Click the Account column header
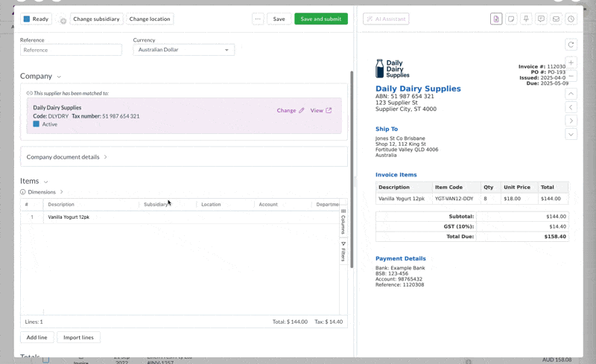596x364 pixels. (x=268, y=205)
